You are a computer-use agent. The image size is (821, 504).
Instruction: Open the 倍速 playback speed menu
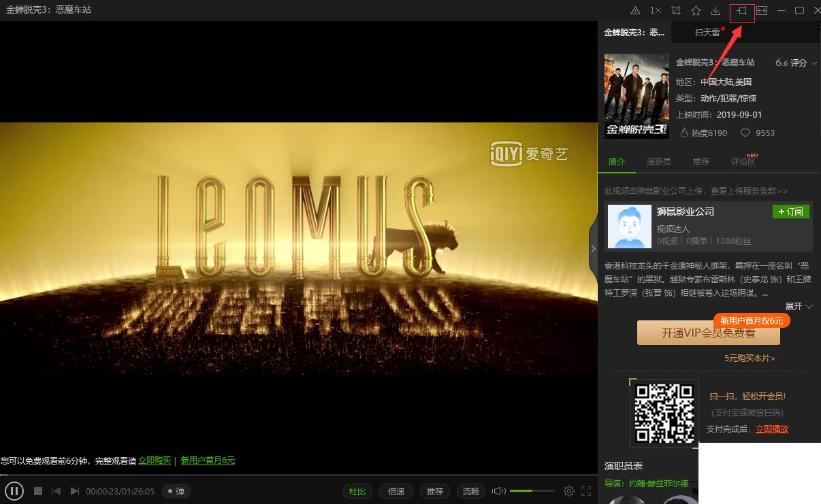396,491
